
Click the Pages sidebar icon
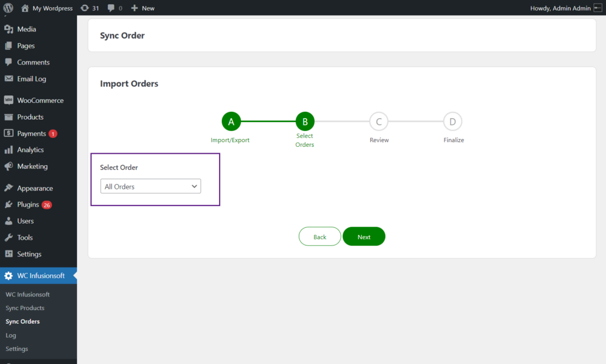8,46
